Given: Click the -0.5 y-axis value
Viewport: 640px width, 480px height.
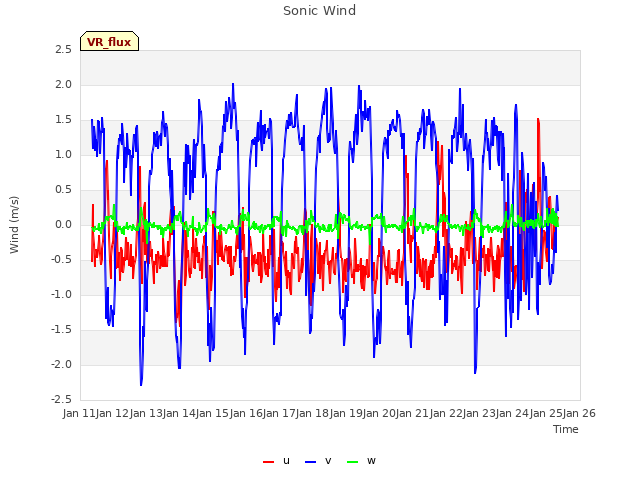Looking at the screenshot, I should pos(62,260).
